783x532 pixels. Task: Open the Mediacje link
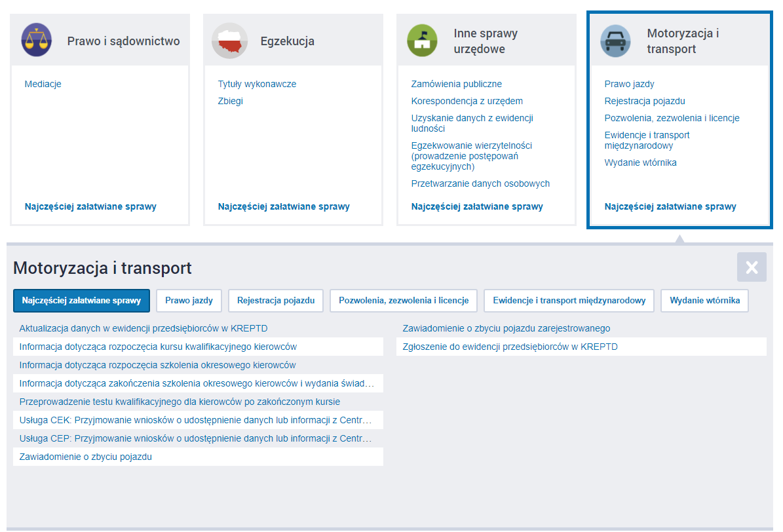point(43,84)
